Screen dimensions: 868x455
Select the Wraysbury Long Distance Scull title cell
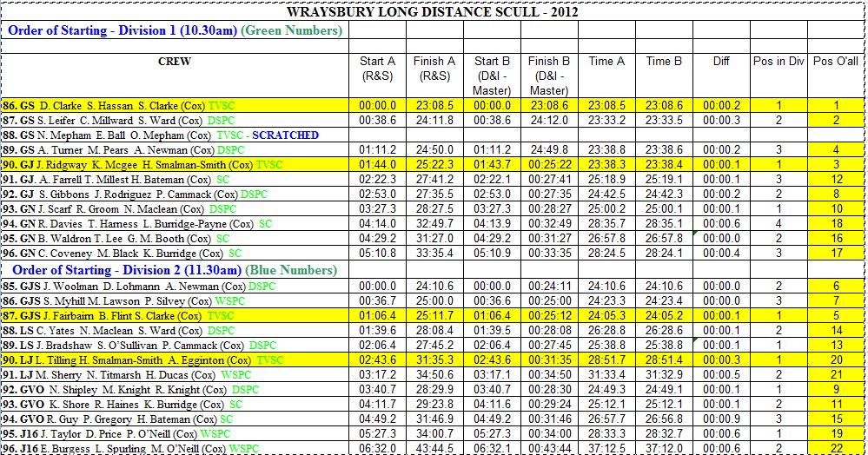(x=433, y=12)
